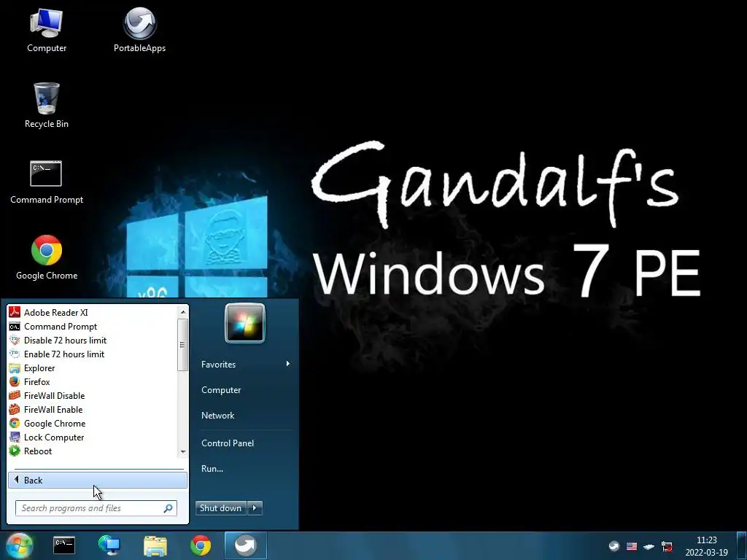
Task: Click the Windows Start orb
Action: coord(19,545)
